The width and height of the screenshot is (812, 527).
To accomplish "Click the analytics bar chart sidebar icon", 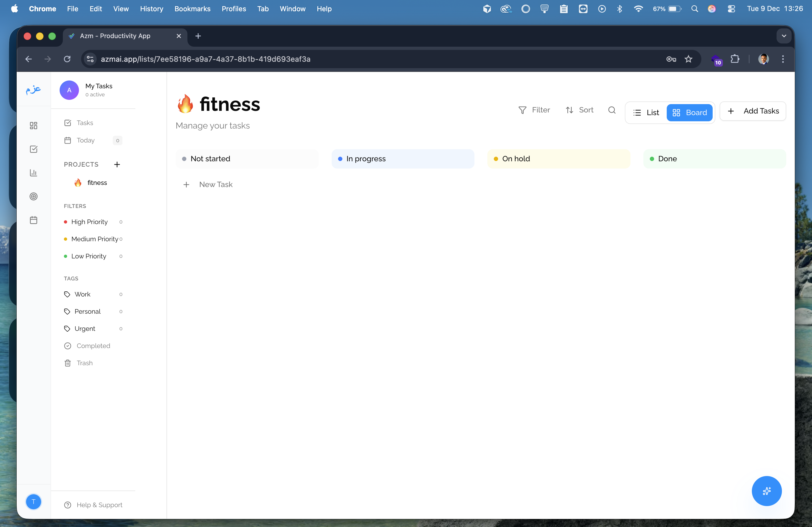I will (34, 173).
